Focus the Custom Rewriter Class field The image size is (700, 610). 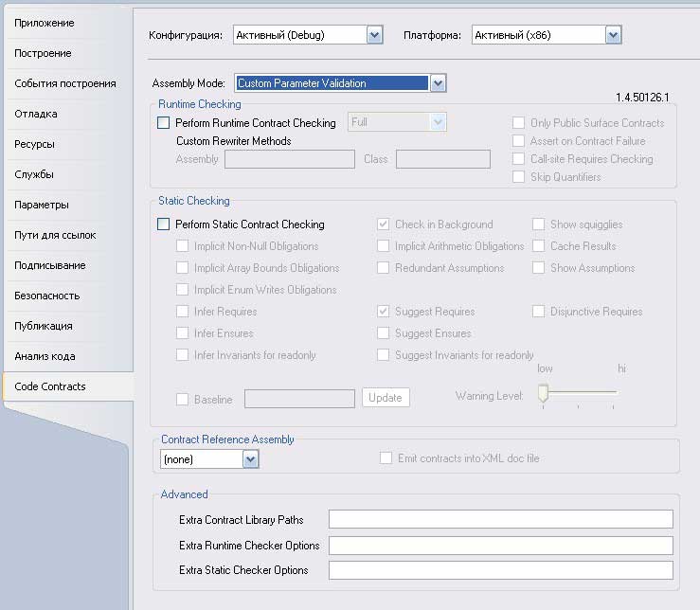443,159
